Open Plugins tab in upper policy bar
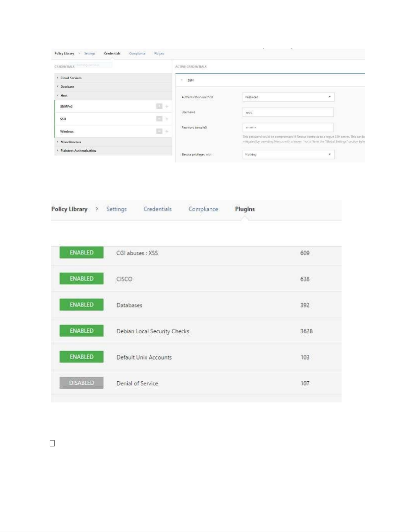This screenshot has height=532, width=411. [159, 53]
